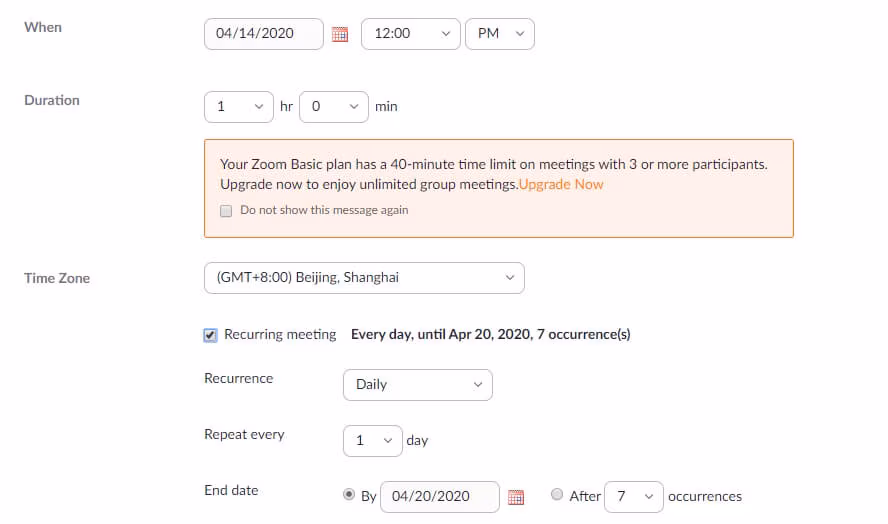Open the Time Zone dropdown
The width and height of the screenshot is (888, 524).
click(363, 278)
